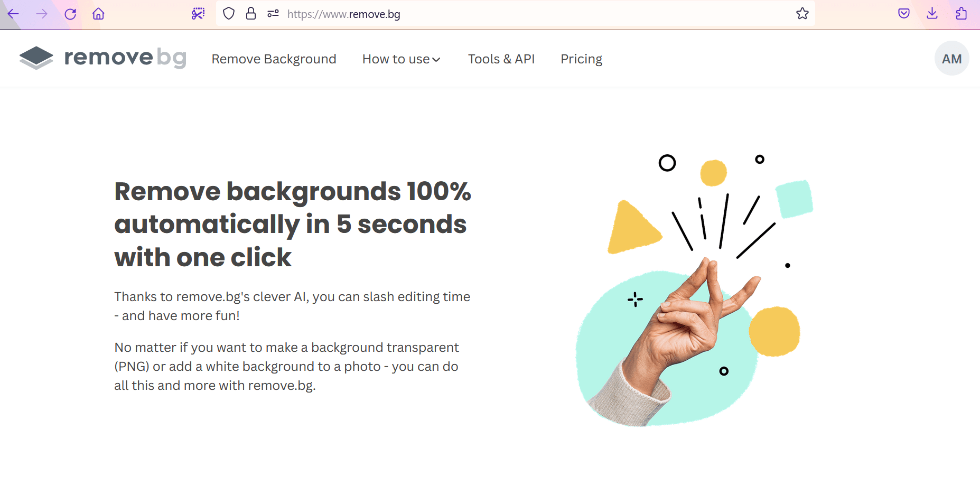
Task: Click inside the address bar
Action: coord(475,14)
